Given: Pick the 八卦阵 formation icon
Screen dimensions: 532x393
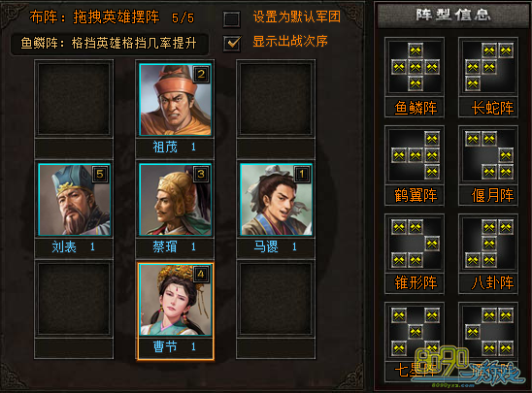Looking at the screenshot, I should pos(488,244).
